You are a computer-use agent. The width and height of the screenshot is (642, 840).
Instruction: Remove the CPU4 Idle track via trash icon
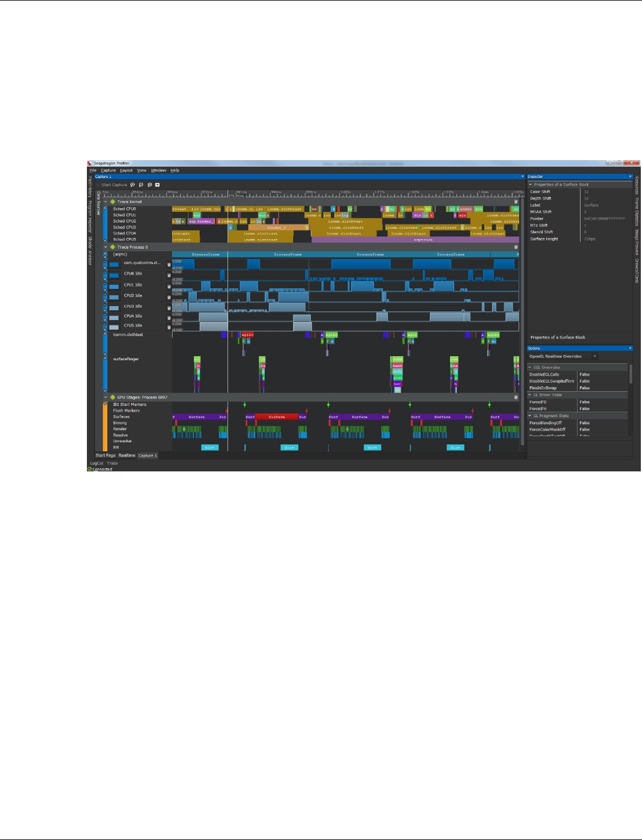169,318
